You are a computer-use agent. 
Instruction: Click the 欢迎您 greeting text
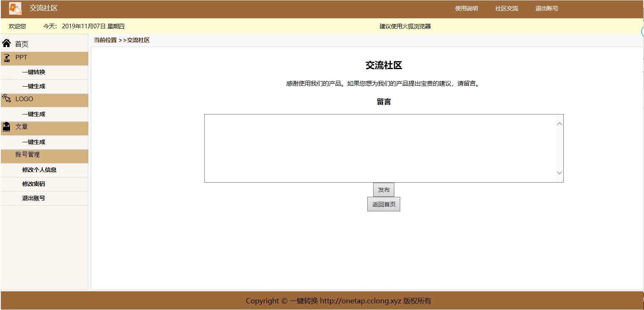[x=17, y=26]
